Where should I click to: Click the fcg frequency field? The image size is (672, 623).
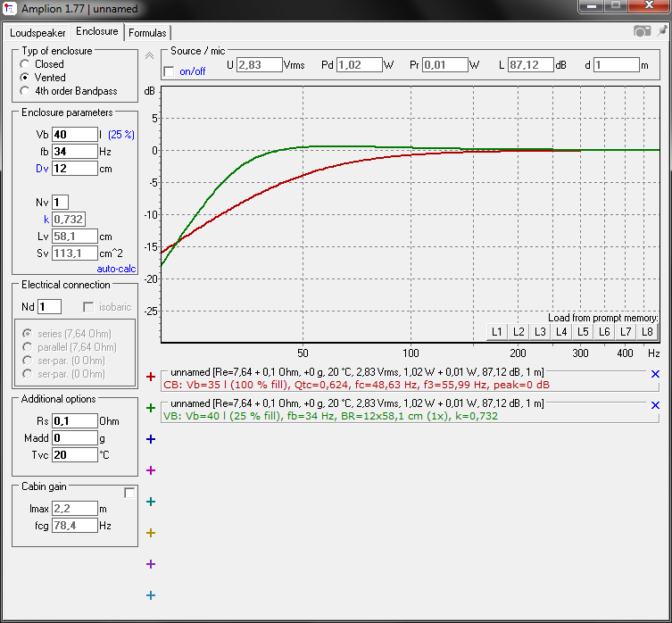(75, 525)
